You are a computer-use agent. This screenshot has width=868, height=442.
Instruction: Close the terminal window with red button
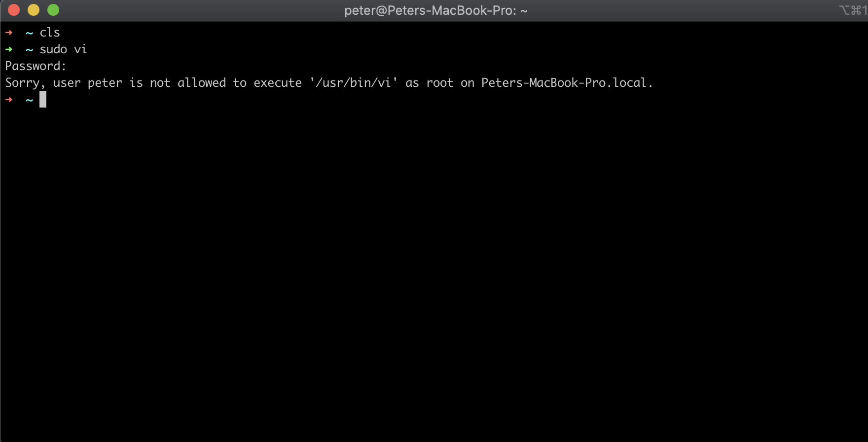14,10
